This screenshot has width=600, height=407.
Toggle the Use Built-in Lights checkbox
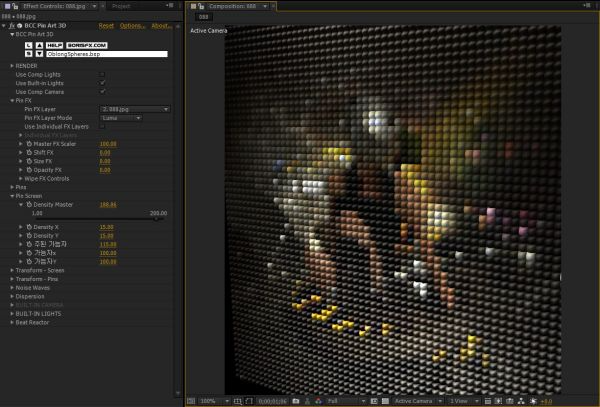click(102, 83)
